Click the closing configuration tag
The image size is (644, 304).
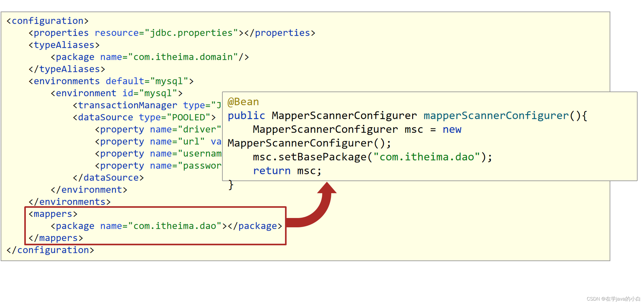point(50,250)
